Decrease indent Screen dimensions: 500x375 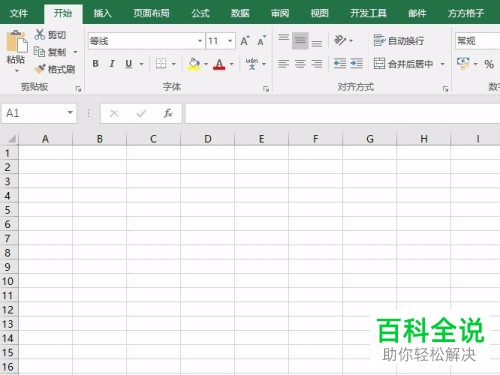(340, 63)
